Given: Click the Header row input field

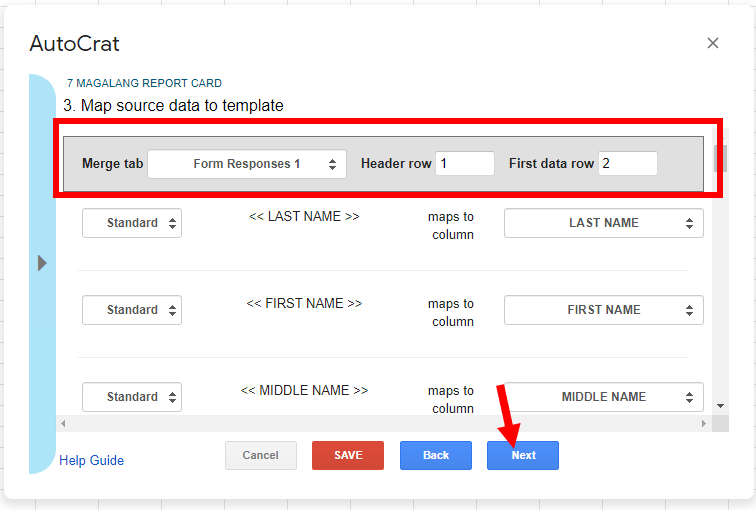Looking at the screenshot, I should 465,163.
